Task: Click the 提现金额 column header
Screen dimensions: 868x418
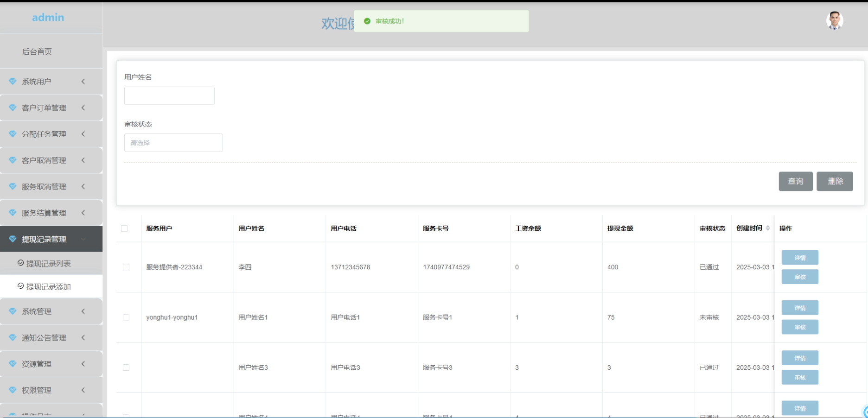Action: [620, 228]
